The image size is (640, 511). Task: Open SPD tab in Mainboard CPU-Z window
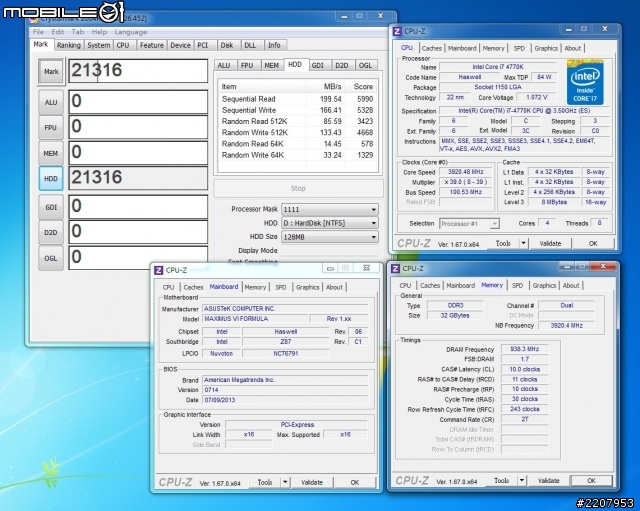[281, 287]
